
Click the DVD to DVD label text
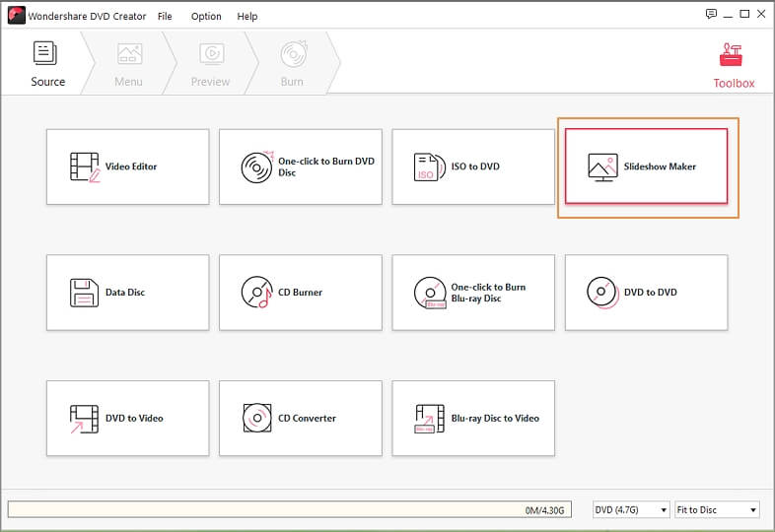tap(651, 293)
